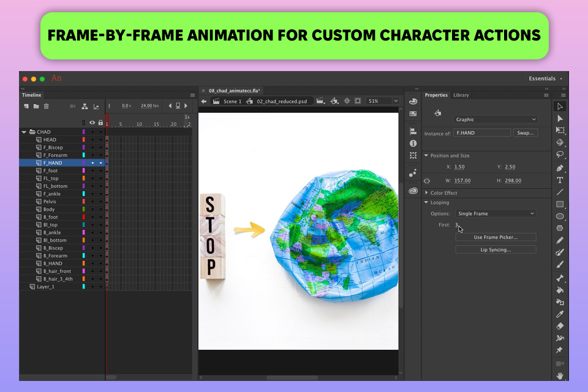The width and height of the screenshot is (588, 392).
Task: Collapse the Position and Size section
Action: tap(426, 156)
